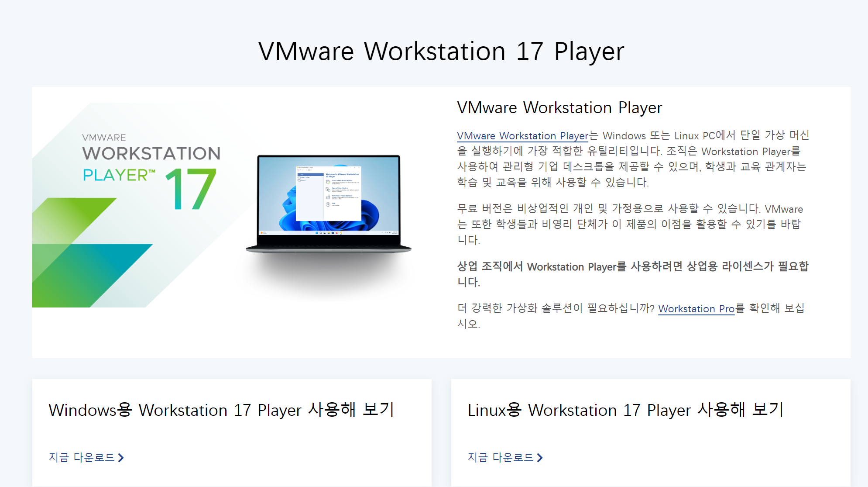Click Linux 지금 다운로드 link
Viewport: 868px width, 487px height.
pos(501,457)
